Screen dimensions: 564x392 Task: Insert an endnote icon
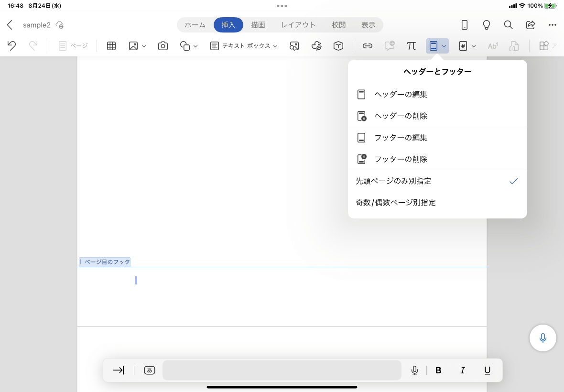(x=514, y=46)
